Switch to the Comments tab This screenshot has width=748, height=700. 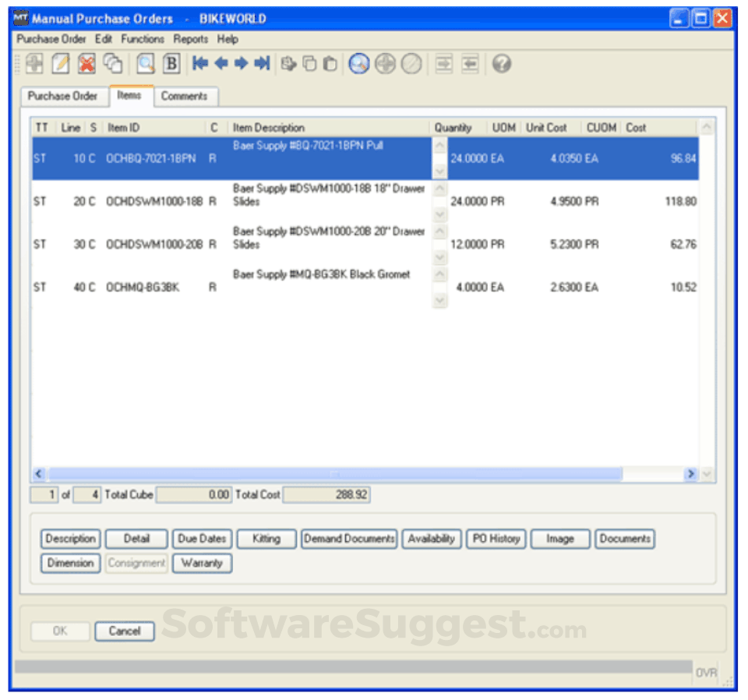click(x=185, y=96)
